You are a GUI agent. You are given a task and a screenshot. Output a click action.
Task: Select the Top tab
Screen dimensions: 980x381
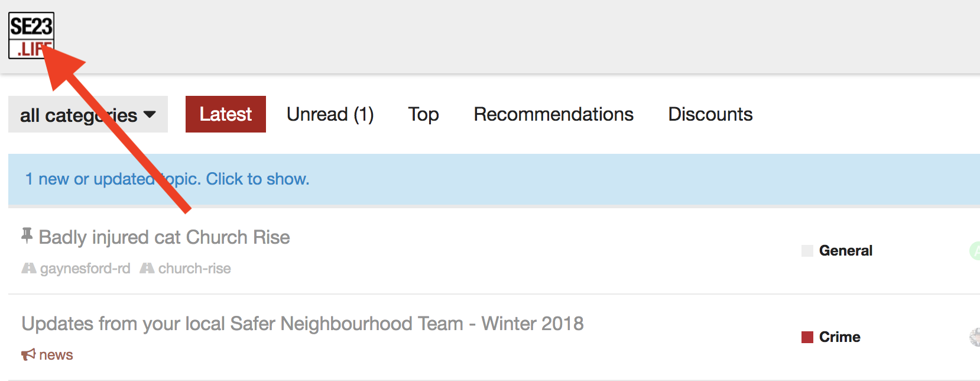(423, 114)
